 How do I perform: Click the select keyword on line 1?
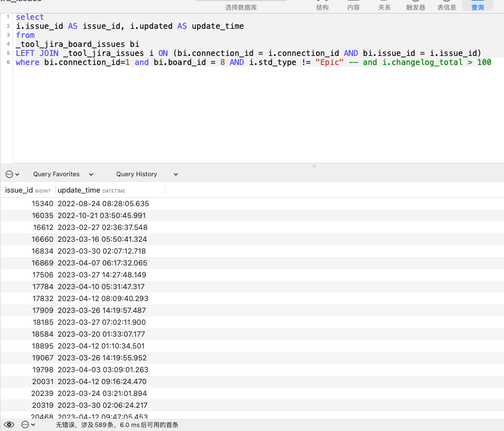pos(30,17)
